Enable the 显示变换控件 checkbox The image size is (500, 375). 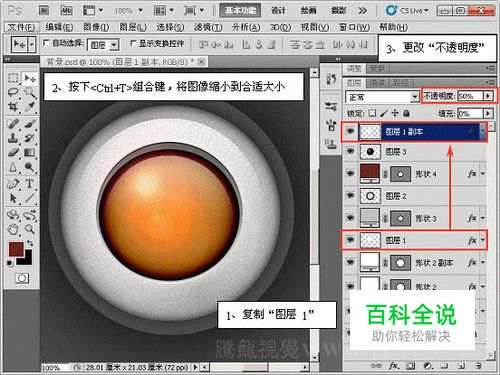133,43
